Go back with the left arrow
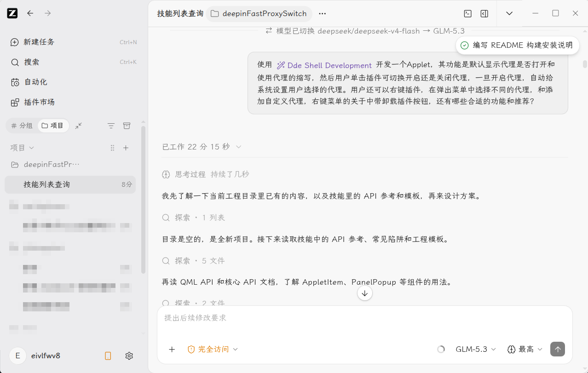588x373 pixels. click(30, 13)
